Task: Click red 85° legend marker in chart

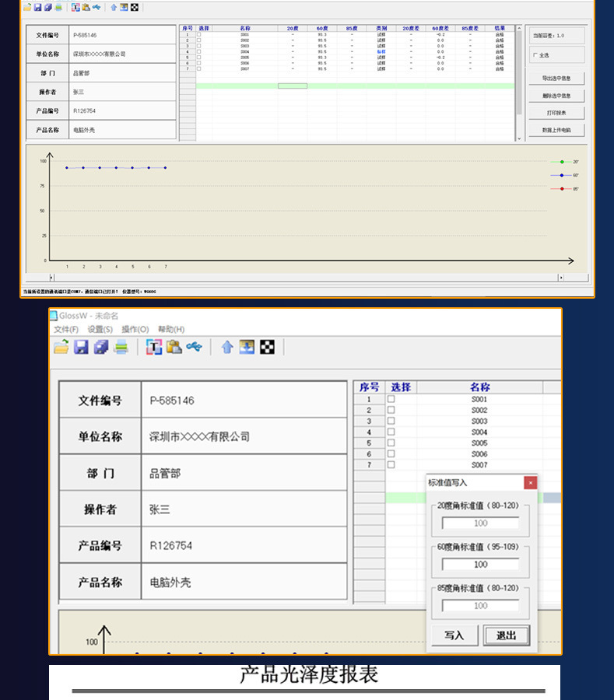Action: (562, 189)
